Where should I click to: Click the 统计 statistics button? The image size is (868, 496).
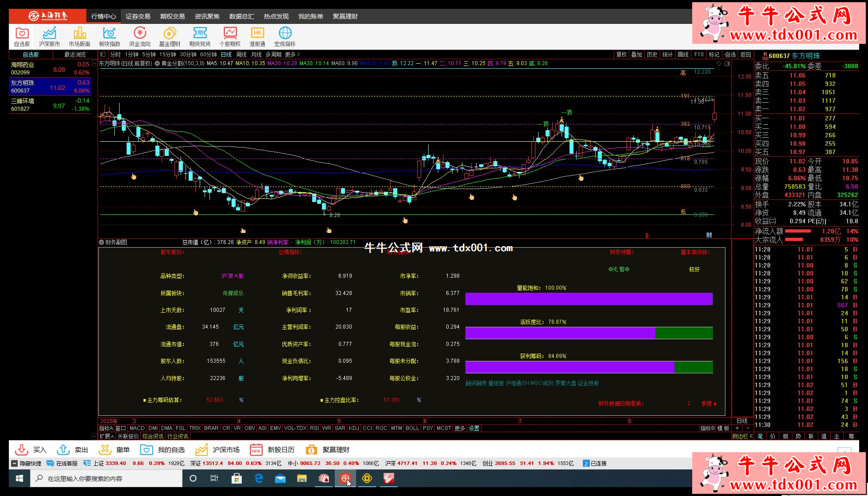(667, 54)
